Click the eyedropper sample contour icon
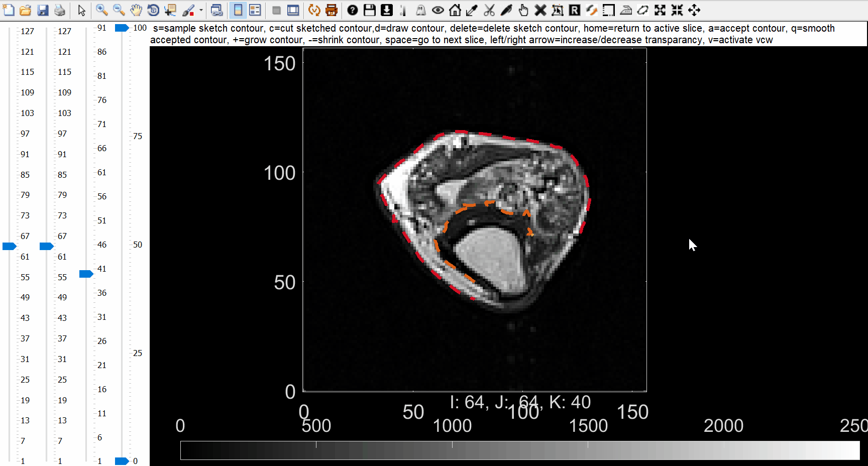 (472, 10)
